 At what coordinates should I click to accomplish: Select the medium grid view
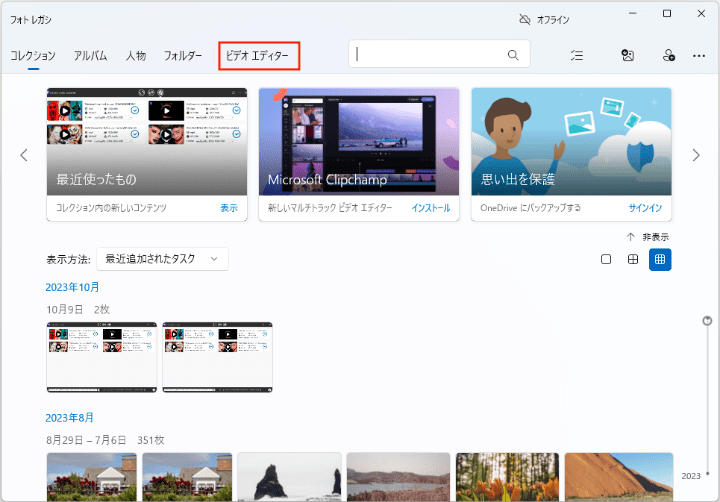(x=633, y=259)
